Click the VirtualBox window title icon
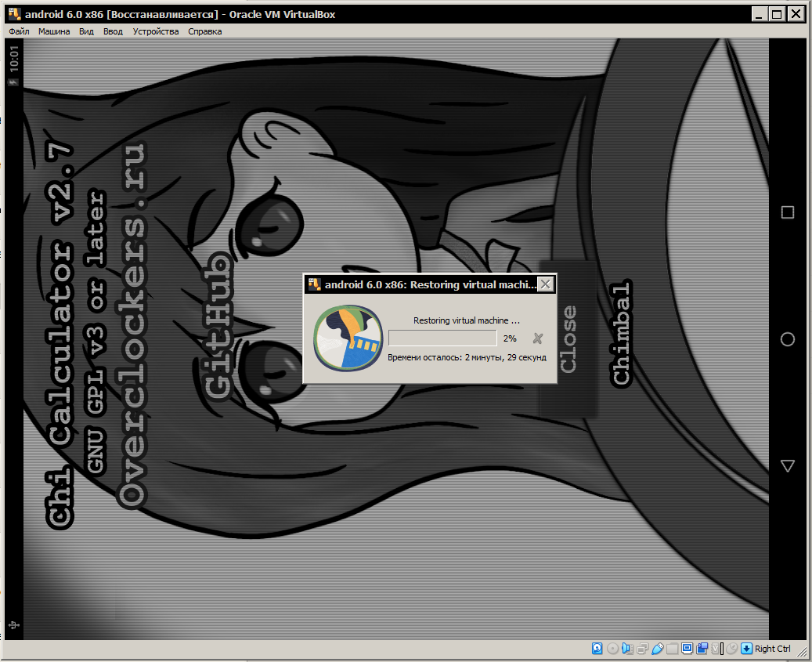The width and height of the screenshot is (812, 662). click(x=15, y=14)
